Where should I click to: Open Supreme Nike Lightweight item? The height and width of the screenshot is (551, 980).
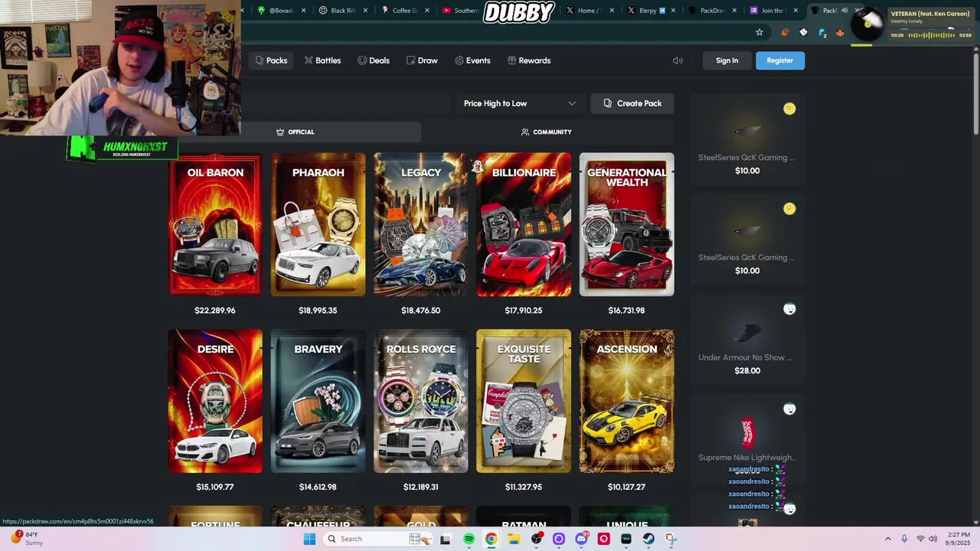click(x=747, y=440)
